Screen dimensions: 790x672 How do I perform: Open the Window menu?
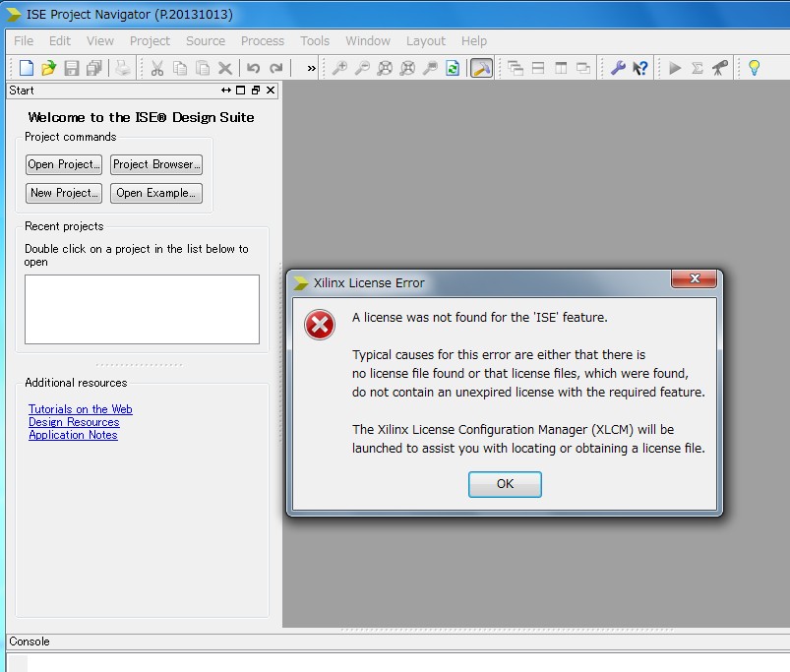point(368,40)
